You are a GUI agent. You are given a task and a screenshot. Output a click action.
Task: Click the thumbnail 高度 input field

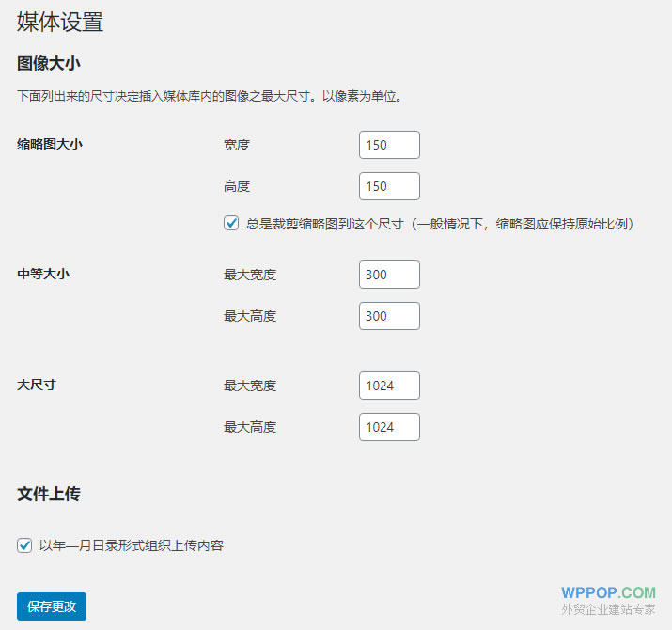coord(389,186)
